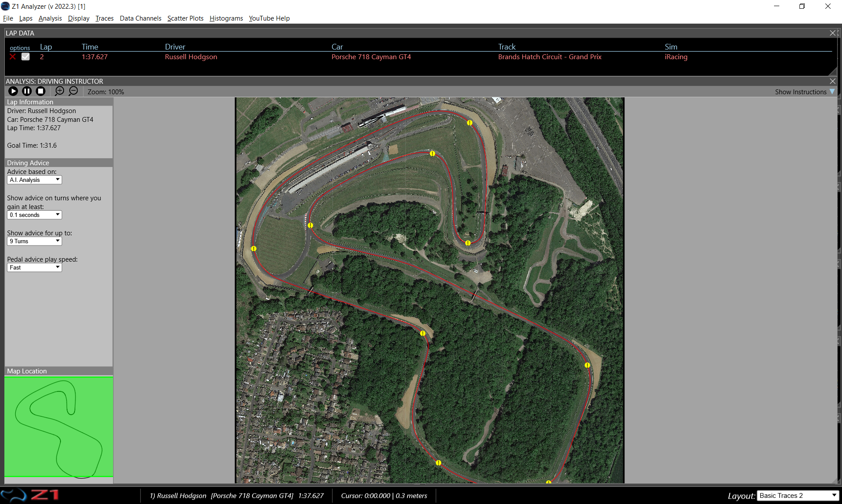Click the Goal Time: 1:31.6 text
842x504 pixels.
click(32, 146)
